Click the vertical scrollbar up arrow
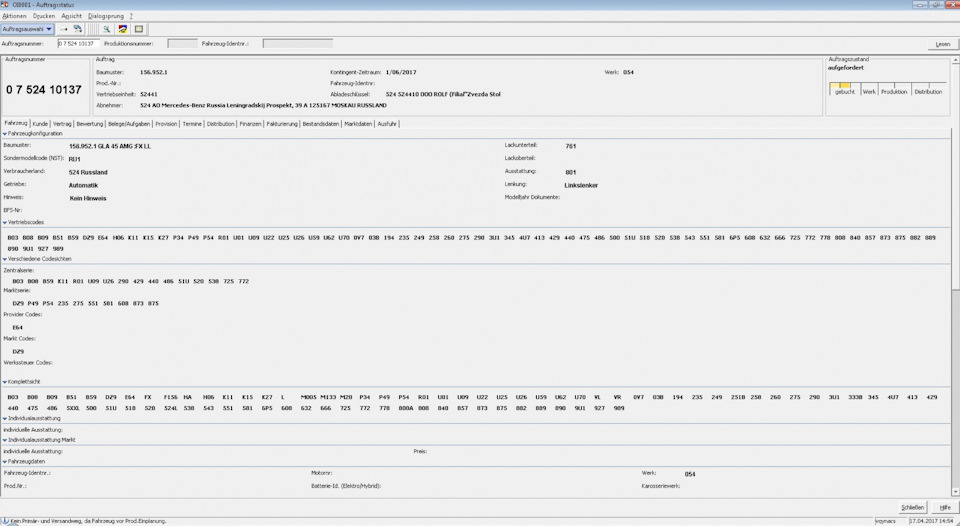This screenshot has height=526, width=960. pyautogui.click(x=956, y=61)
